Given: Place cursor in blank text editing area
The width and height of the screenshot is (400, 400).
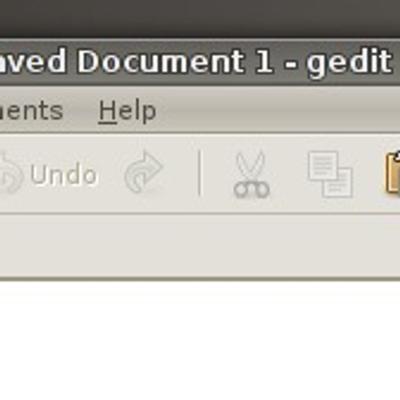Looking at the screenshot, I should pyautogui.click(x=200, y=340).
